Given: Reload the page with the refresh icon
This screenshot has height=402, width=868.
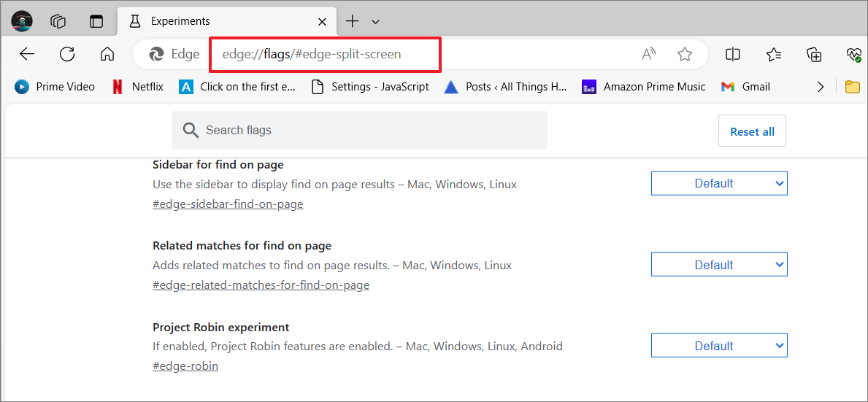Looking at the screenshot, I should (x=67, y=54).
